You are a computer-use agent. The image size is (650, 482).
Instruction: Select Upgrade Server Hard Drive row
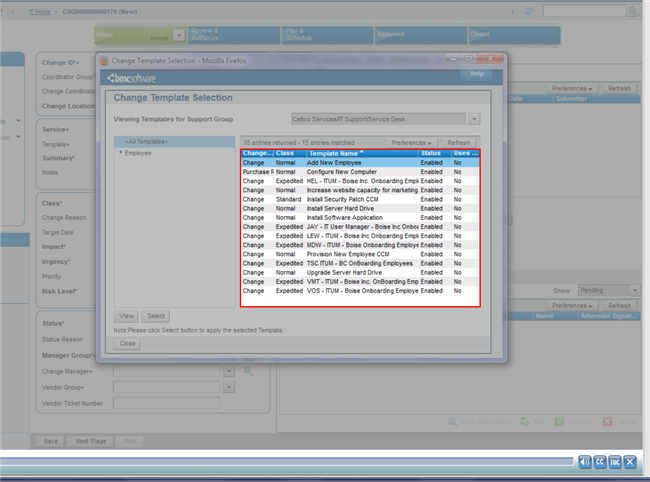pyautogui.click(x=360, y=273)
